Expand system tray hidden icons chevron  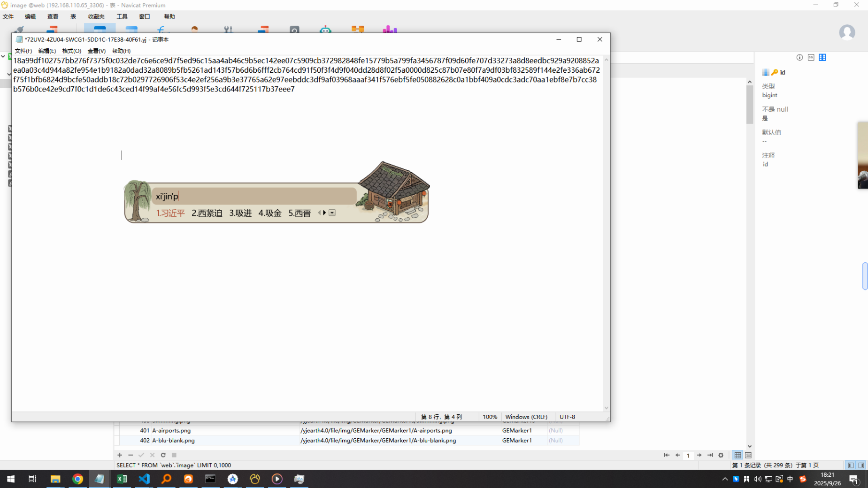pos(725,479)
